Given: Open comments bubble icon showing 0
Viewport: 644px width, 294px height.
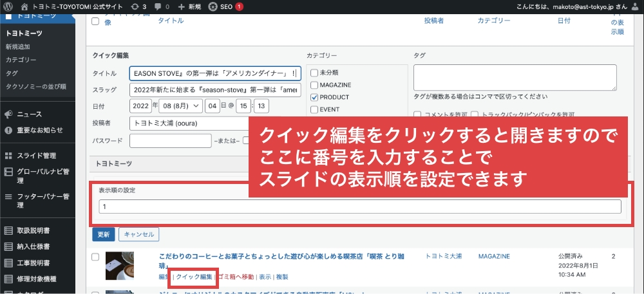Looking at the screenshot, I should tap(157, 7).
